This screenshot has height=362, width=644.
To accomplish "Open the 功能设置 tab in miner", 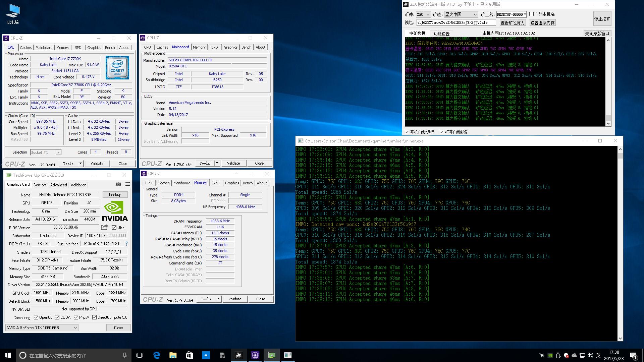I will point(441,34).
